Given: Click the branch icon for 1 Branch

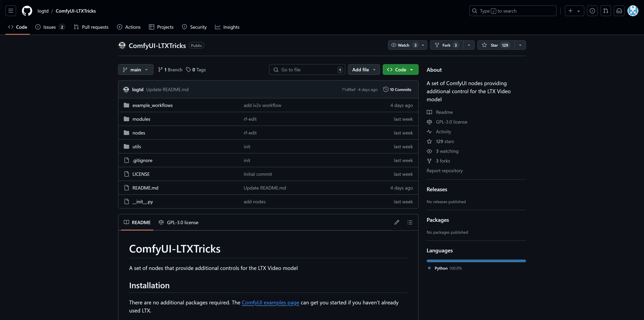Looking at the screenshot, I should [x=160, y=70].
